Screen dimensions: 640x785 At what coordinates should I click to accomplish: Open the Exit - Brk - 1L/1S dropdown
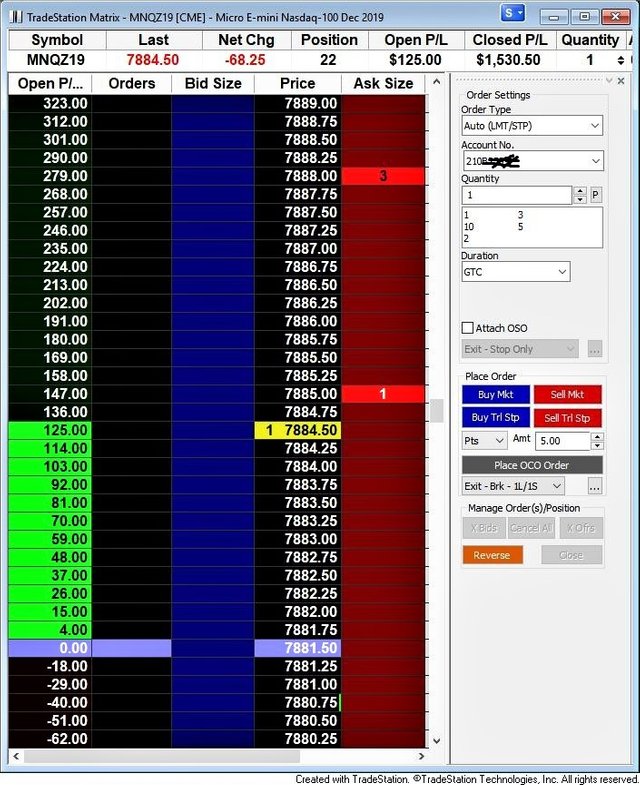[x=512, y=486]
